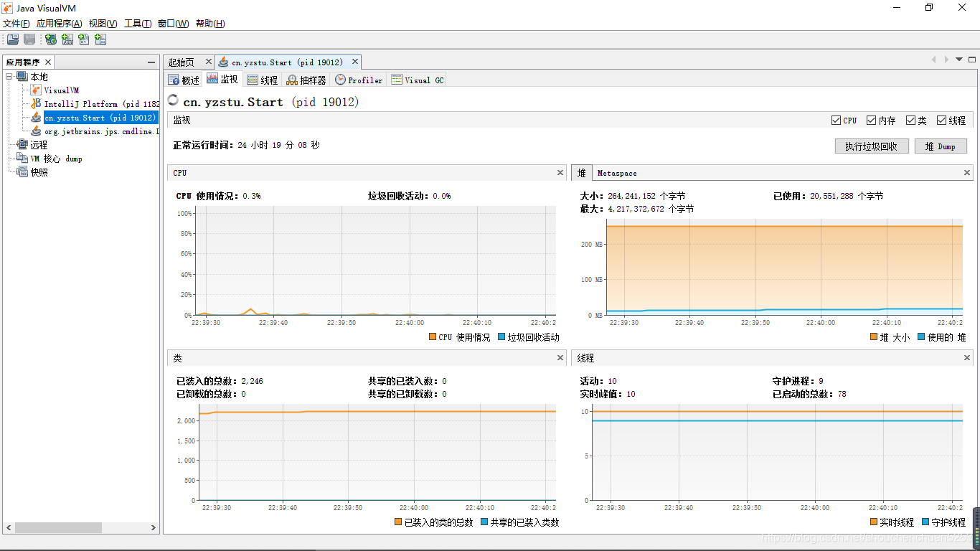Click the left panel scrollbar right arrow

coord(153,527)
